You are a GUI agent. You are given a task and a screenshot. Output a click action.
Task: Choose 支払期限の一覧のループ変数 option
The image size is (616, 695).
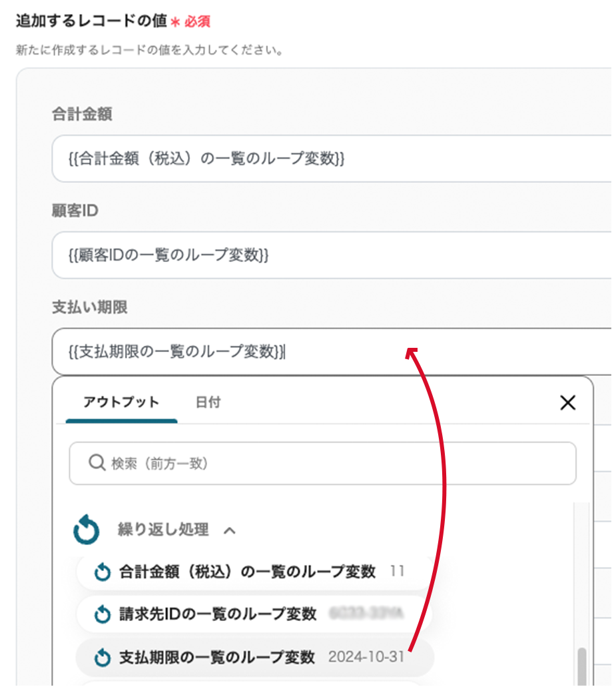(x=216, y=658)
